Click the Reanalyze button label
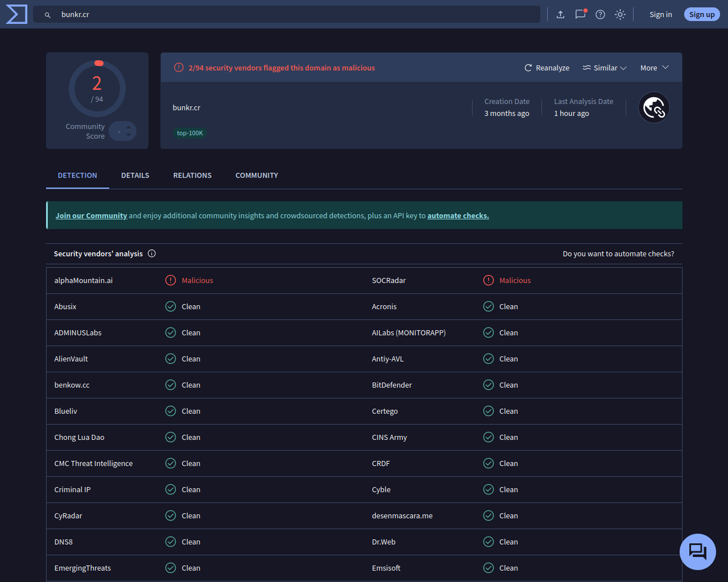 pos(552,68)
